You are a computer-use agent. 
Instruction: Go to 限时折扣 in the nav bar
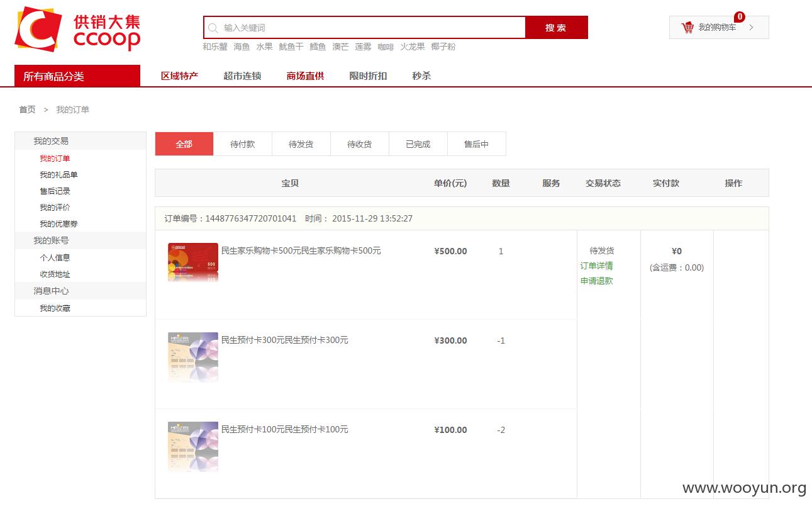368,76
